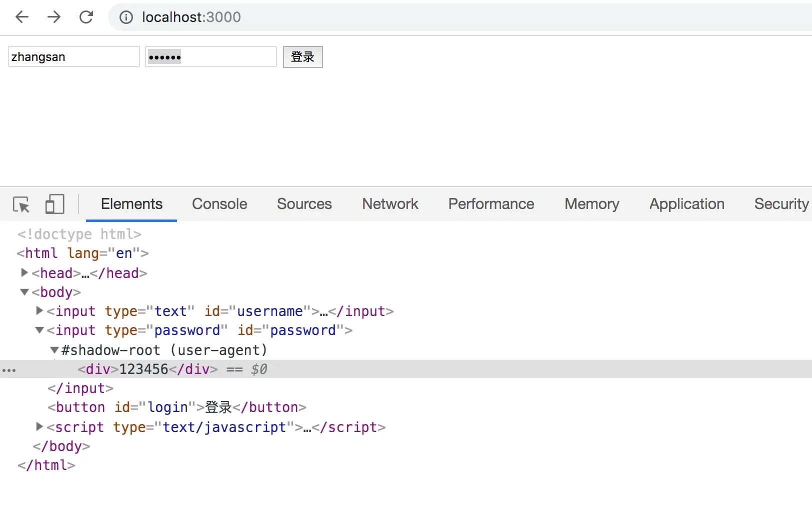Click the $0 console reference marker
Viewport: 812px width, 515px height.
point(259,369)
